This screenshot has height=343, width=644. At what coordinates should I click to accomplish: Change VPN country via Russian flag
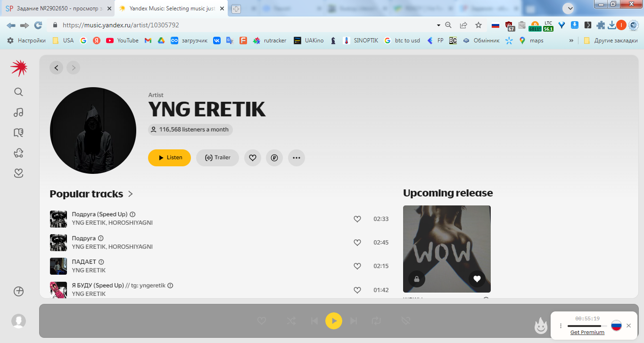pos(616,325)
